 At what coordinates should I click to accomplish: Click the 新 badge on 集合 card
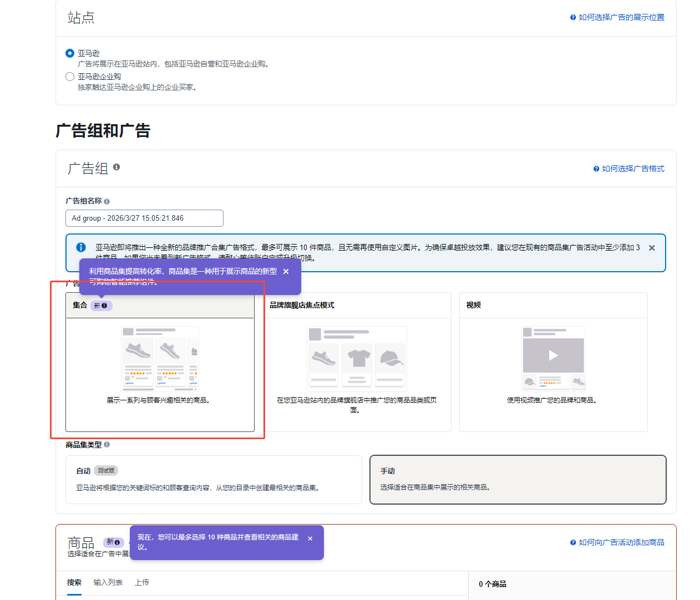[101, 306]
